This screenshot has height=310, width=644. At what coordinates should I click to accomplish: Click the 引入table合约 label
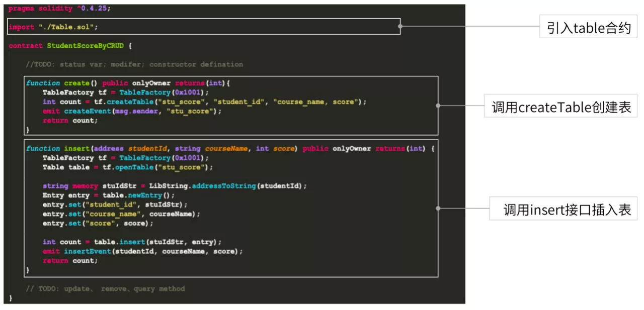(x=589, y=27)
